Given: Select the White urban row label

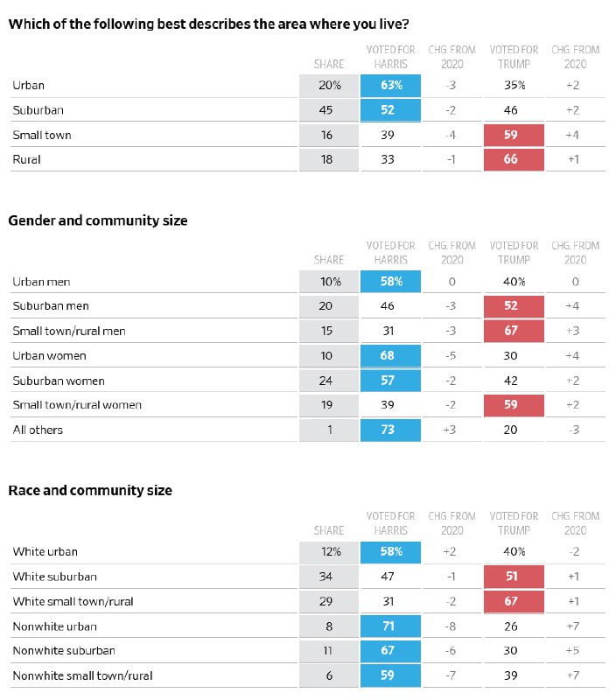Looking at the screenshot, I should tap(45, 552).
